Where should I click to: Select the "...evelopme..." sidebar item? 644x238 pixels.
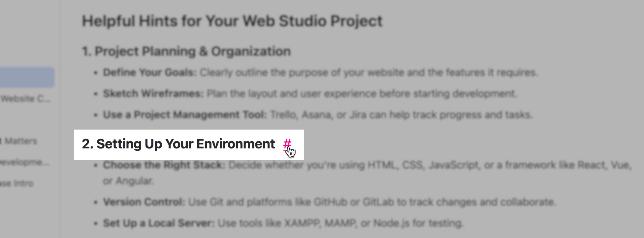tap(25, 162)
